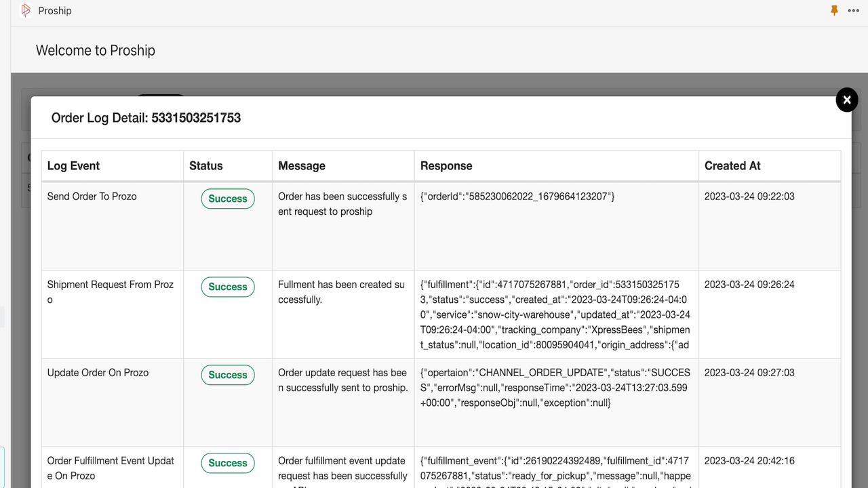The height and width of the screenshot is (488, 868).
Task: Click the Send Order To Prozo log event
Action: point(92,197)
